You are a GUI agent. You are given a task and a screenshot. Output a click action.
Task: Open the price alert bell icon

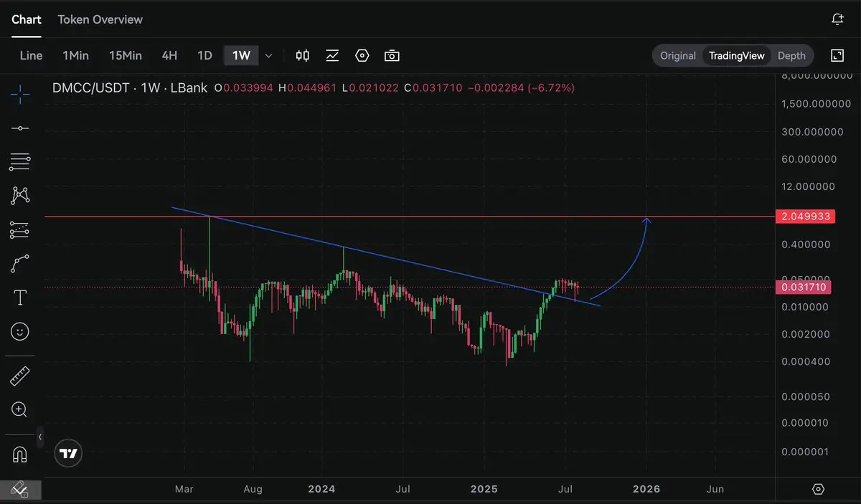click(837, 19)
